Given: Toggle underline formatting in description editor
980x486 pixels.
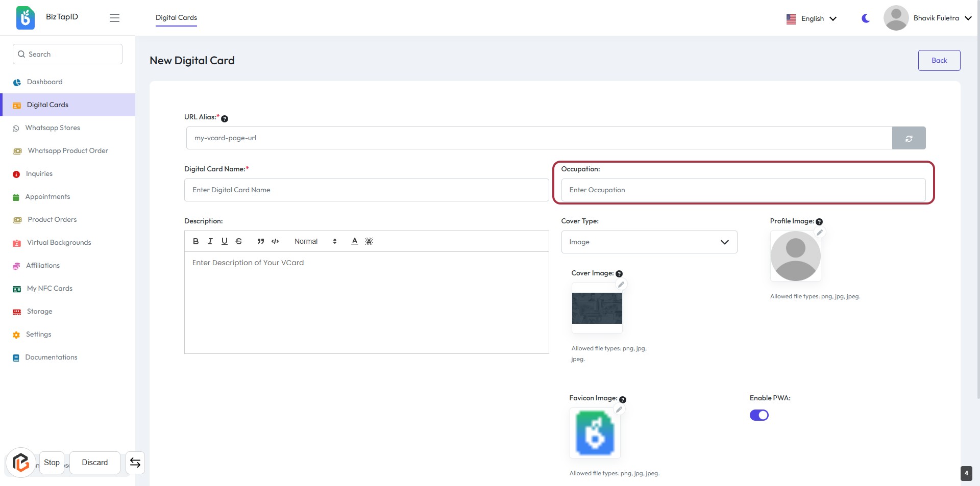Looking at the screenshot, I should click(225, 241).
